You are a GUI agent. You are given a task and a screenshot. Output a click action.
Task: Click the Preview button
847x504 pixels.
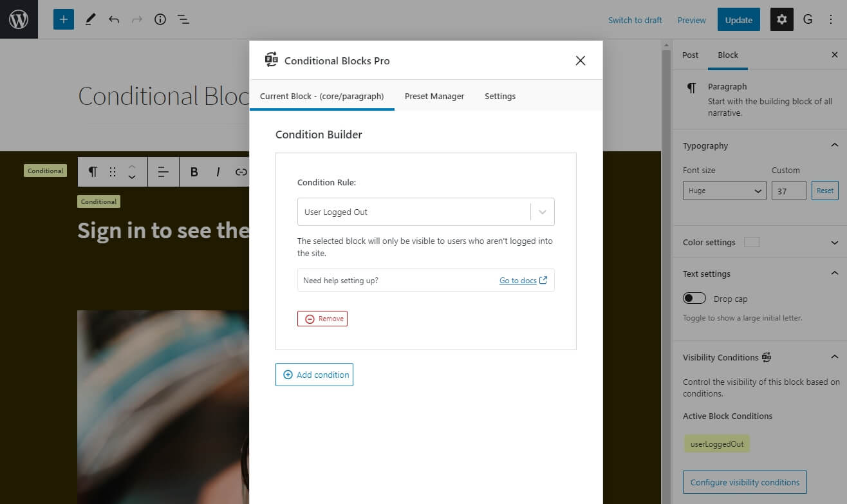(x=692, y=20)
